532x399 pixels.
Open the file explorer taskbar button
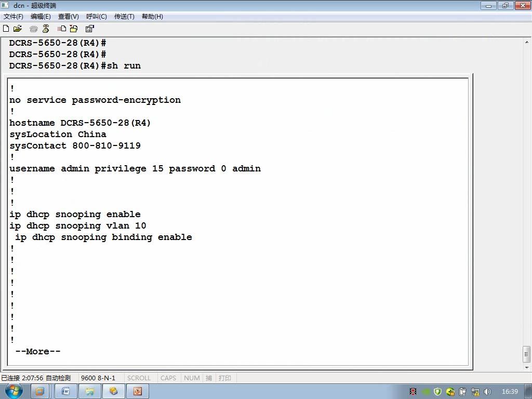89,392
